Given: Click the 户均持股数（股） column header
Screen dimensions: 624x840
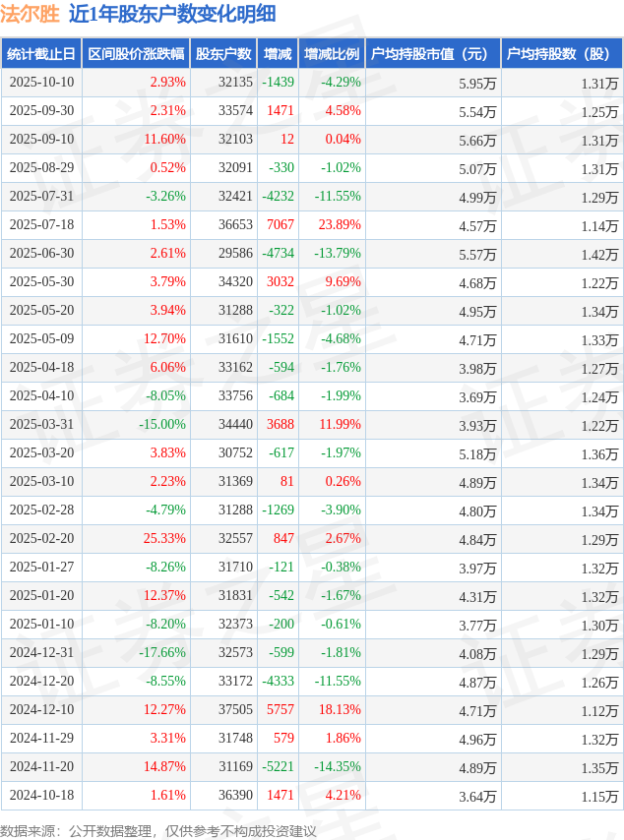Looking at the screenshot, I should 561,54.
